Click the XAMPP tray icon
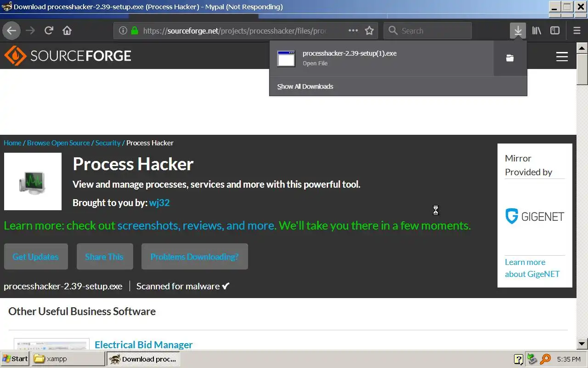The image size is (588, 368). (532, 359)
